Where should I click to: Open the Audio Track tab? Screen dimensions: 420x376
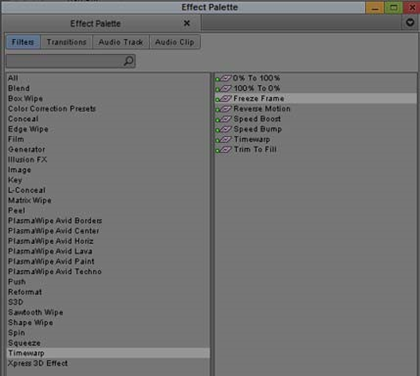click(121, 42)
